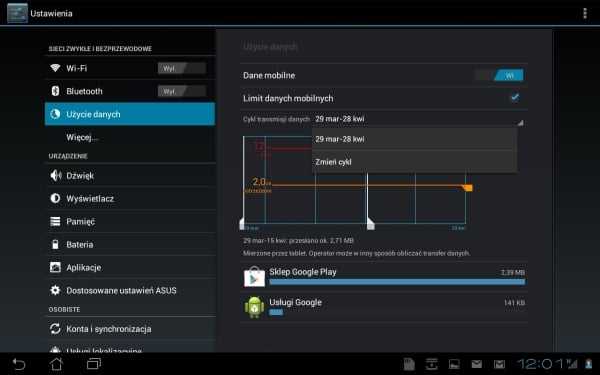Tap the Ustawienia title text

pos(51,13)
